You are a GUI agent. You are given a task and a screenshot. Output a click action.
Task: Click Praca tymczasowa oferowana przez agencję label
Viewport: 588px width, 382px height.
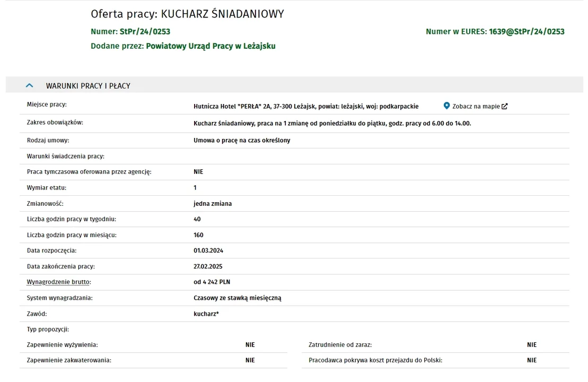point(89,171)
